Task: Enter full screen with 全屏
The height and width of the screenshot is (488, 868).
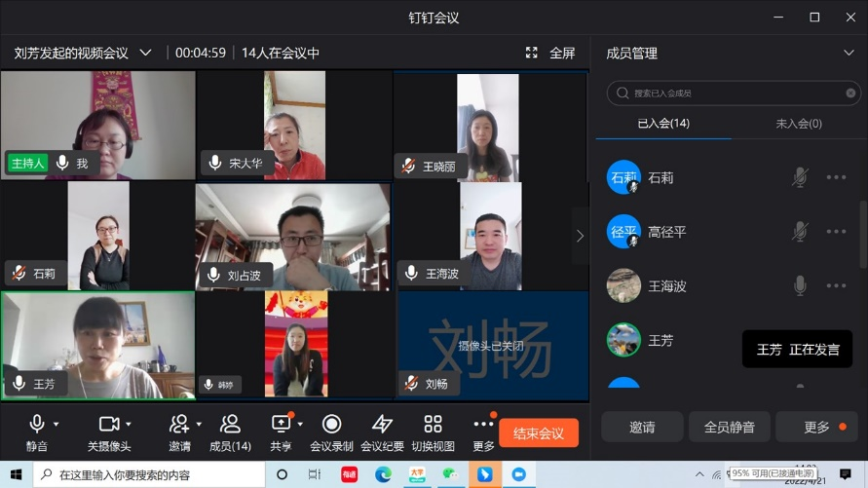Action: point(551,53)
